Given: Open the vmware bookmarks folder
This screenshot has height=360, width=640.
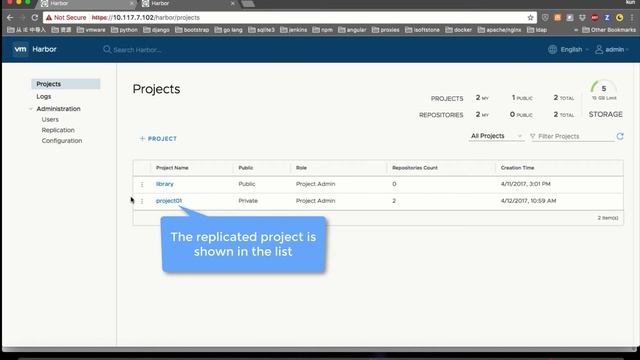Looking at the screenshot, I should [x=91, y=30].
